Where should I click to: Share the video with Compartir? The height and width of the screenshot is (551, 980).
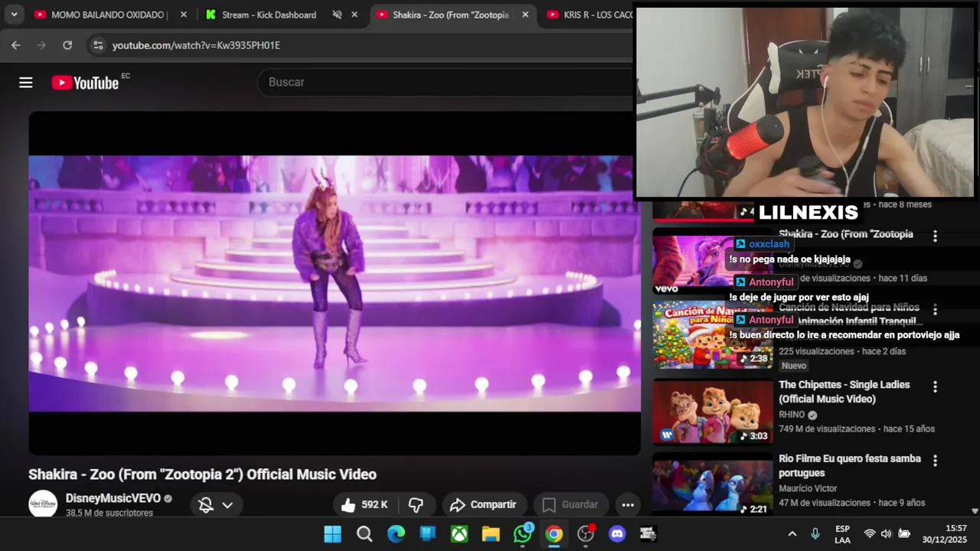[x=484, y=504]
